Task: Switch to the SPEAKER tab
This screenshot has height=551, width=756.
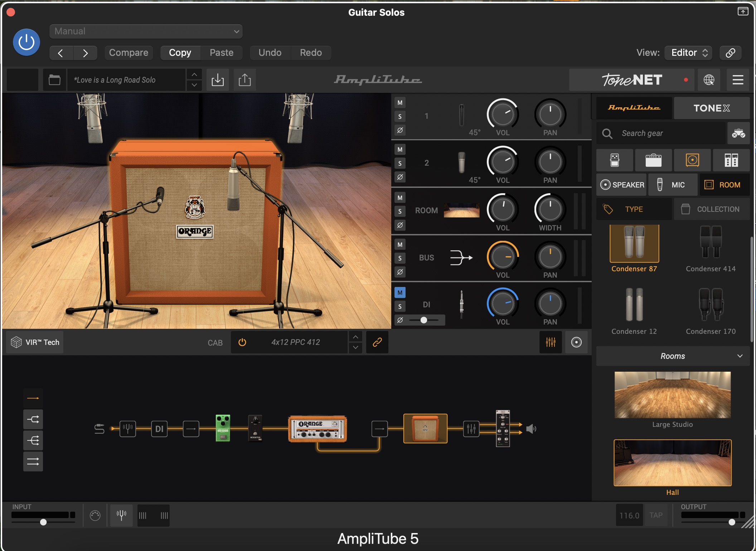Action: point(622,185)
